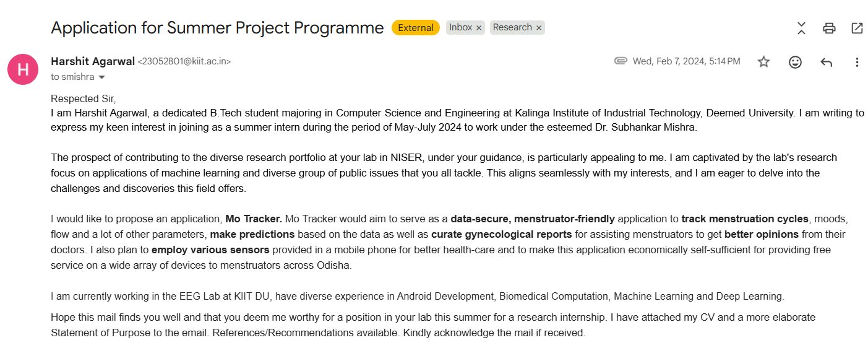
Task: Open the three-dot More options menu
Action: coord(857,62)
